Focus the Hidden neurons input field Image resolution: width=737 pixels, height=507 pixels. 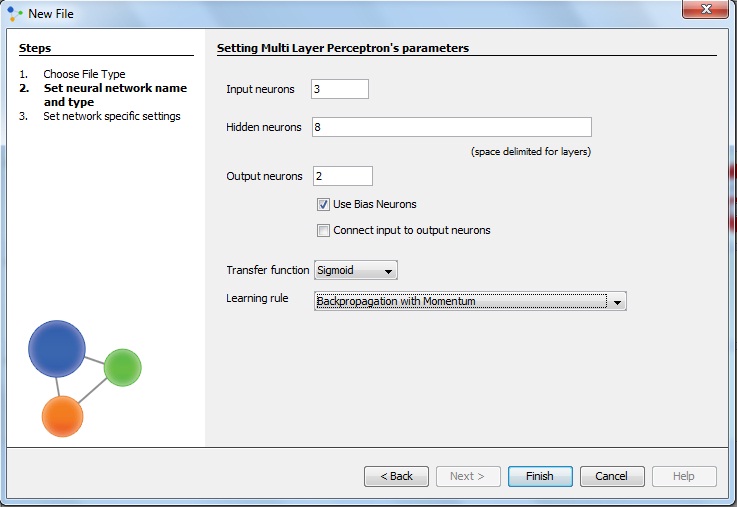(x=451, y=127)
